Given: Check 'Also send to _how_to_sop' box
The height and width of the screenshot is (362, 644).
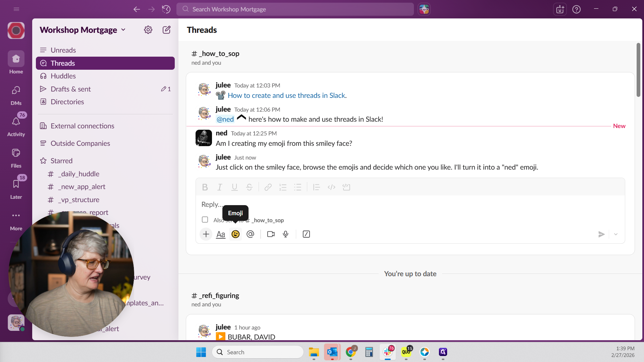Looking at the screenshot, I should click(205, 220).
